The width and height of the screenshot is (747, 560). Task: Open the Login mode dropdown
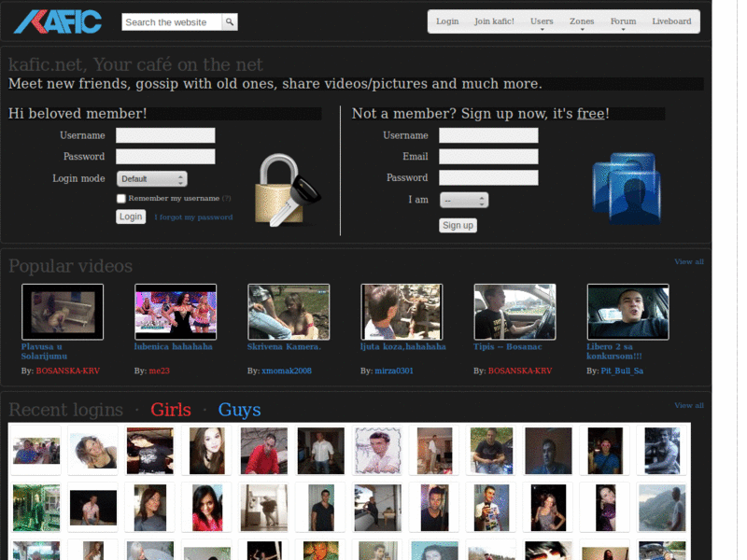point(152,179)
